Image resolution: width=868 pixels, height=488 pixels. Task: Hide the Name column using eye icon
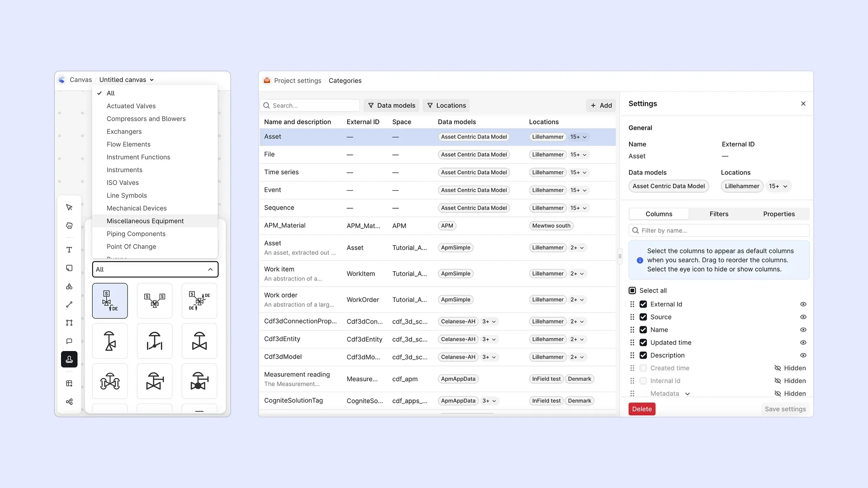tap(803, 330)
